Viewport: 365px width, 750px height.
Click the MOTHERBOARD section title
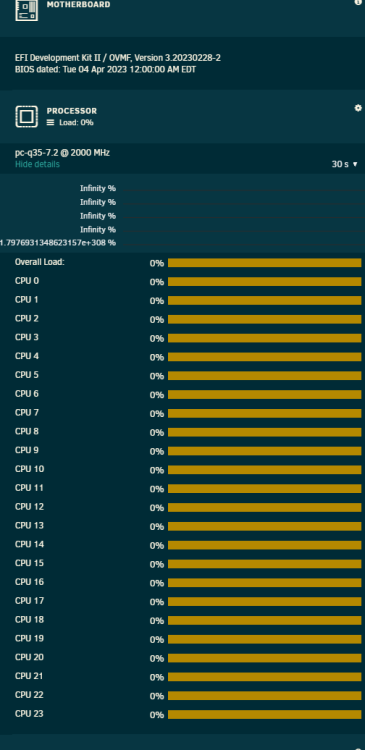click(78, 4)
